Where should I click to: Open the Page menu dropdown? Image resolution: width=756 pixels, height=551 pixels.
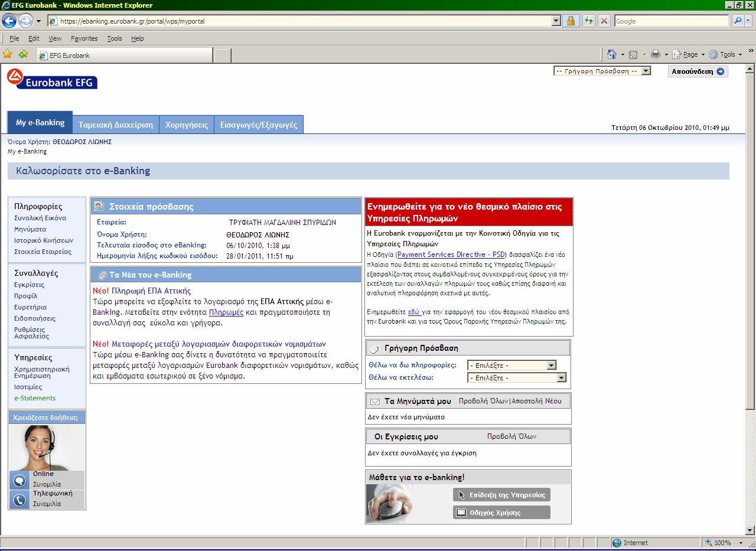click(x=689, y=54)
